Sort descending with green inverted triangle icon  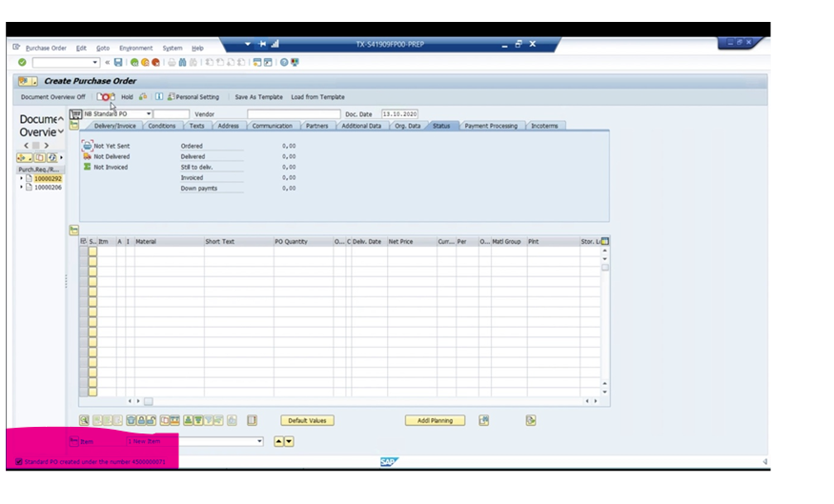point(198,420)
